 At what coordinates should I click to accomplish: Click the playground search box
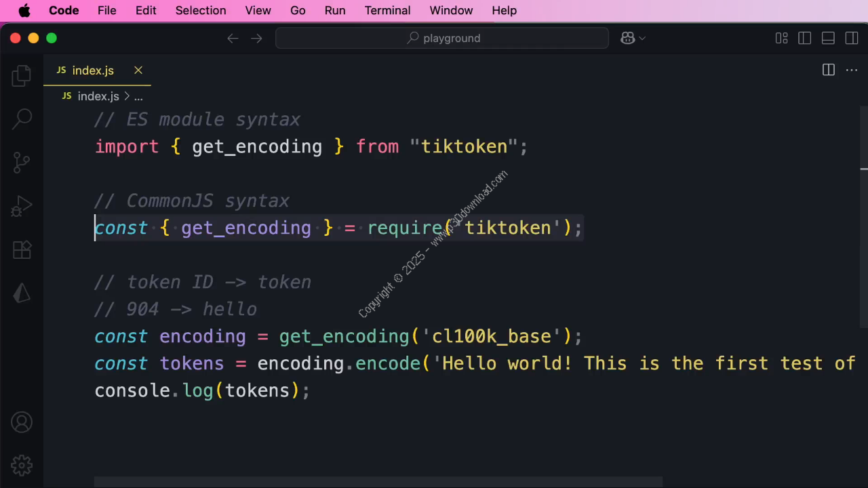click(x=442, y=39)
